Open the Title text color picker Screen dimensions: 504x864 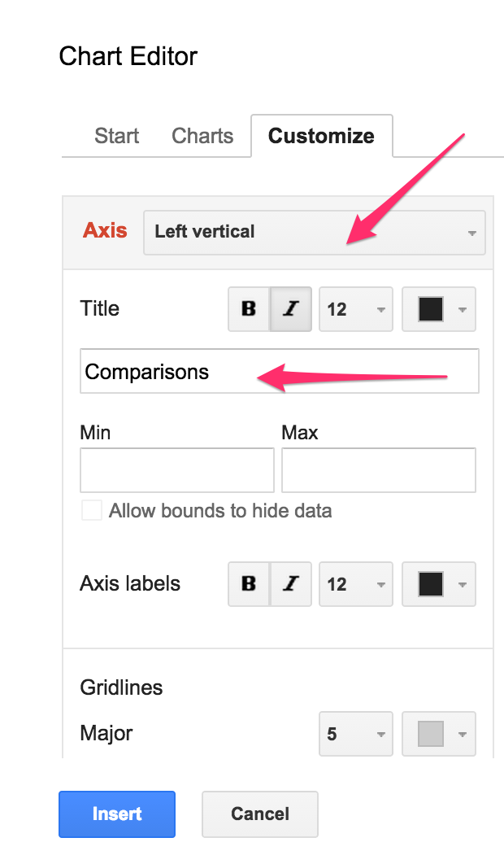click(439, 309)
